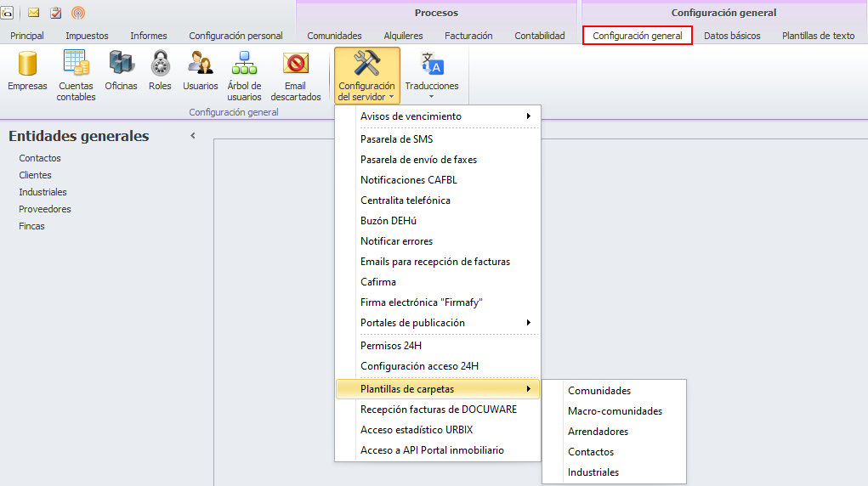
Task: Switch to Impuestos tab
Action: tap(87, 36)
